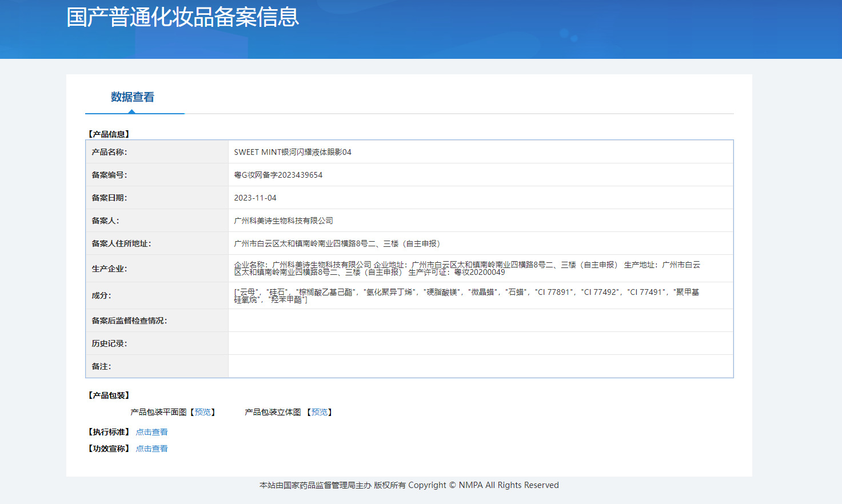Open the 数据查看 tab

[133, 97]
